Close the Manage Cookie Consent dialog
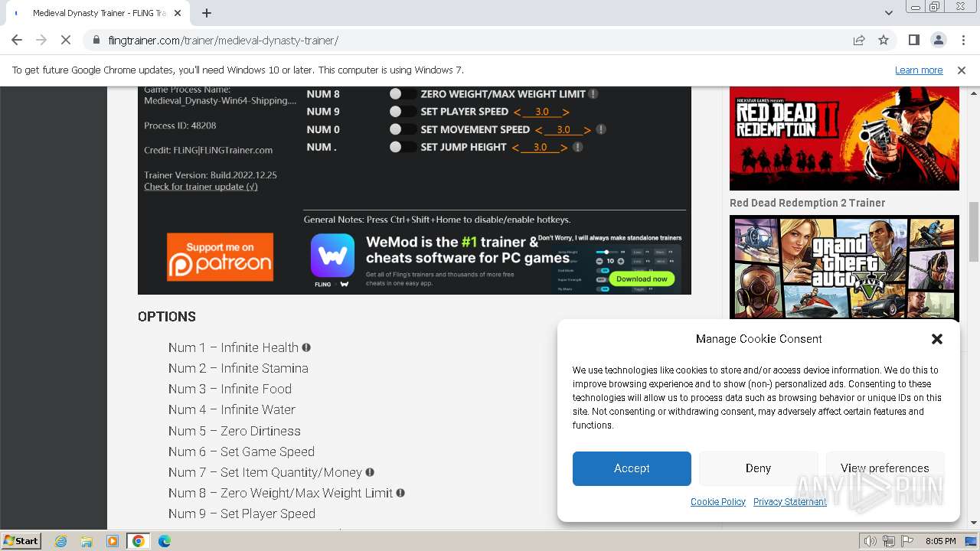Image resolution: width=980 pixels, height=551 pixels. point(936,338)
